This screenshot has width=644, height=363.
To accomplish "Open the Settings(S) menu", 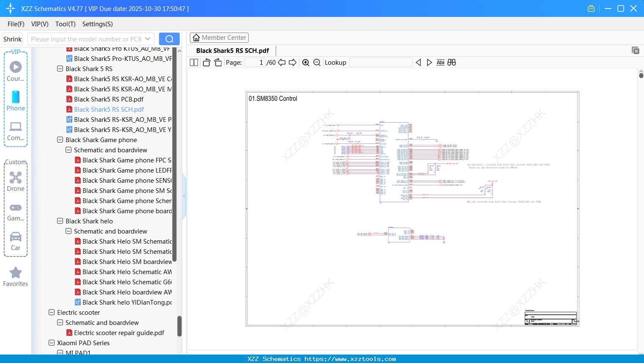I will tap(98, 24).
